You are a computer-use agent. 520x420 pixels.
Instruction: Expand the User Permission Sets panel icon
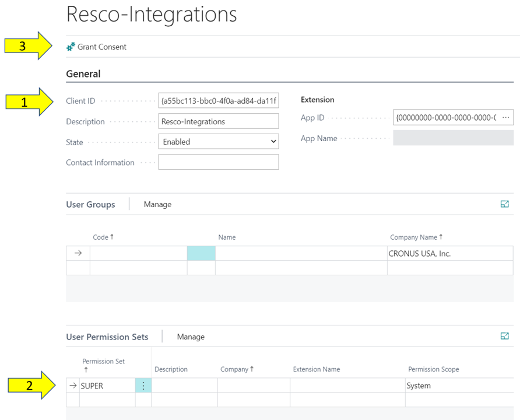pyautogui.click(x=504, y=336)
